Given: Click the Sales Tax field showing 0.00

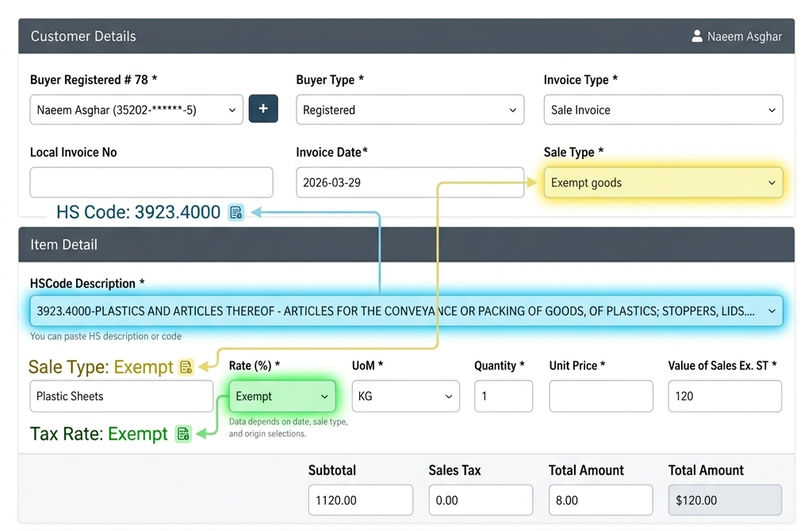Looking at the screenshot, I should 481,500.
